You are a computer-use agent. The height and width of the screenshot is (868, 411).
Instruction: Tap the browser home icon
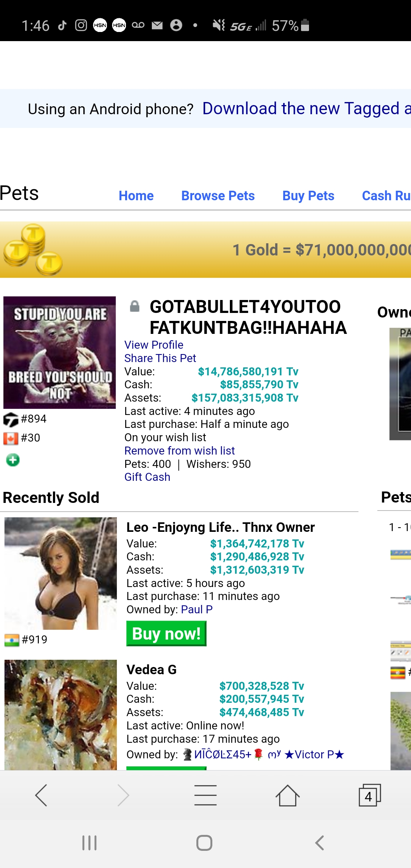point(288,795)
